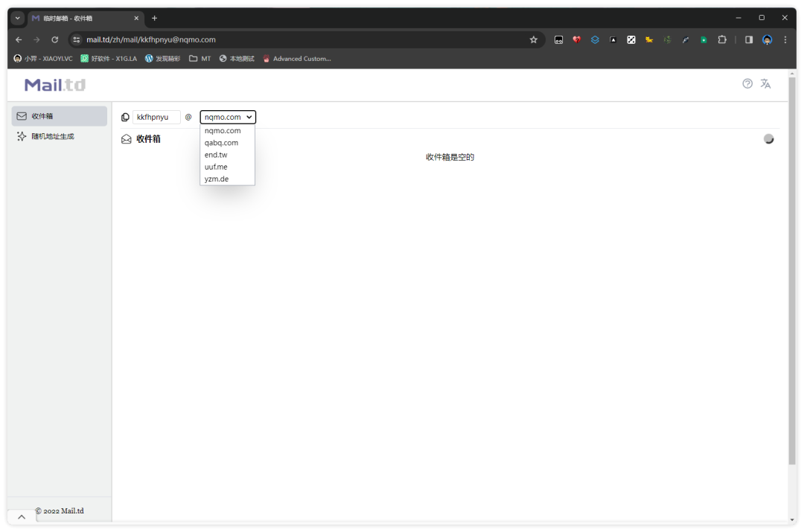Open the tab search dropdown arrow
The image size is (804, 532).
pyautogui.click(x=17, y=18)
